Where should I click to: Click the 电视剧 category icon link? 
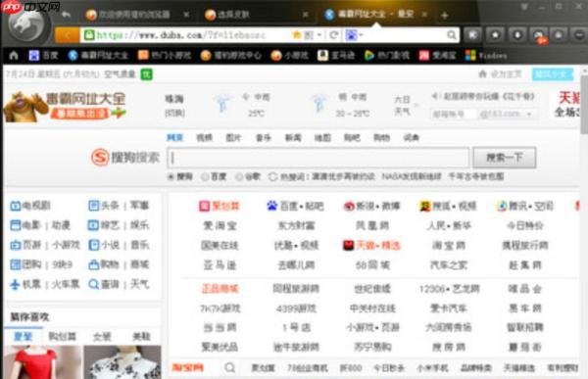tap(30, 206)
